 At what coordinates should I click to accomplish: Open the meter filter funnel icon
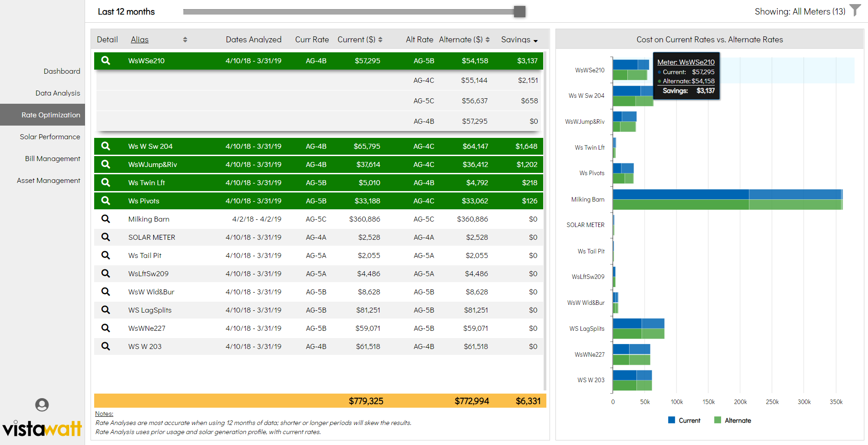(x=855, y=10)
